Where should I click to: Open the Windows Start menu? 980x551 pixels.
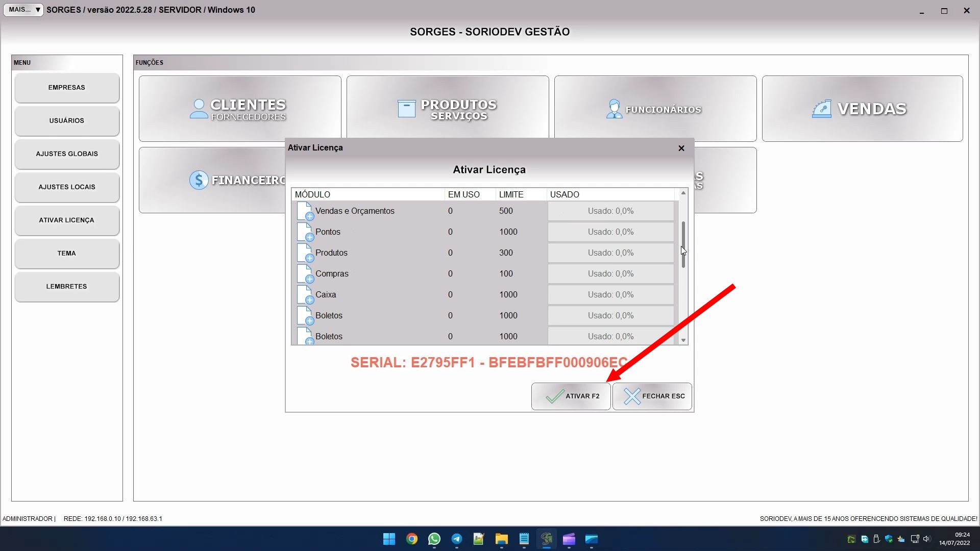click(x=389, y=539)
